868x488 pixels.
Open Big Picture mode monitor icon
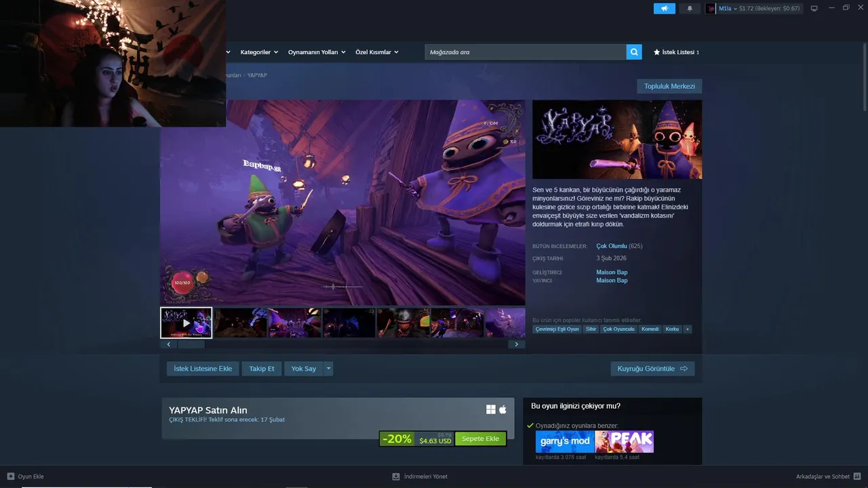coord(814,8)
